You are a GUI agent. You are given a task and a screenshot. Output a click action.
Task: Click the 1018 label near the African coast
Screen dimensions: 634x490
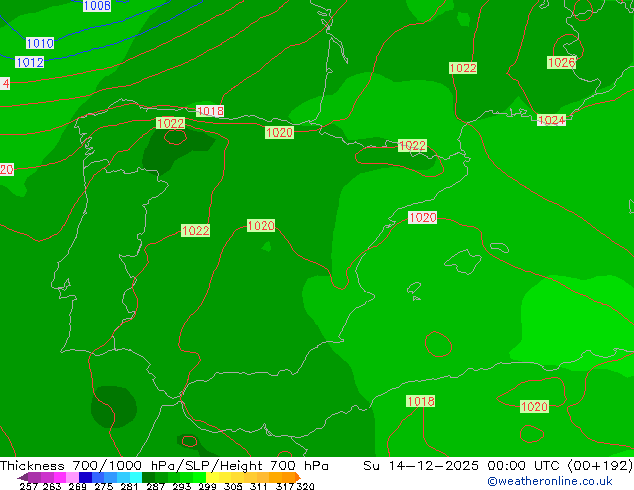pos(421,401)
